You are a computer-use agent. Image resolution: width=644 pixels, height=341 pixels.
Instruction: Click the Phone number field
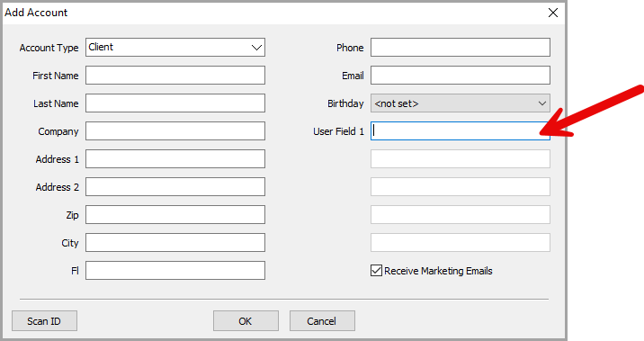pyautogui.click(x=461, y=48)
